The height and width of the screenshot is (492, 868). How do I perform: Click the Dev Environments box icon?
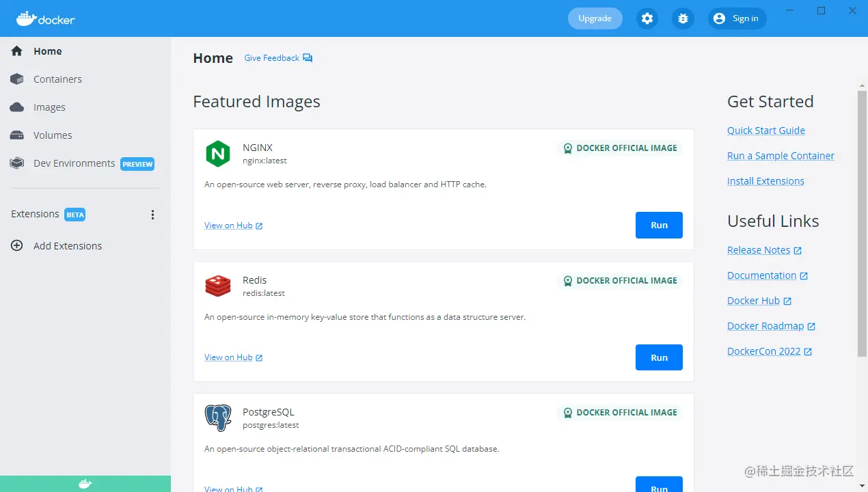(x=17, y=163)
